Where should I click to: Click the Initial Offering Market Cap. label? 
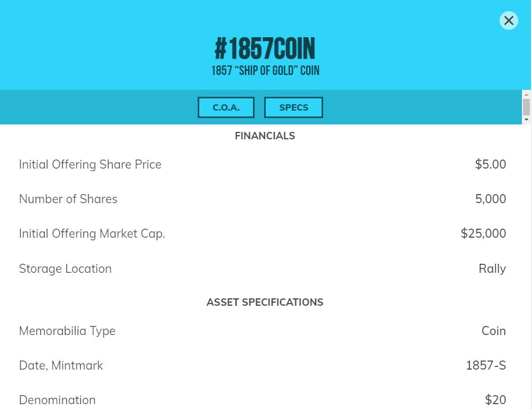(92, 234)
